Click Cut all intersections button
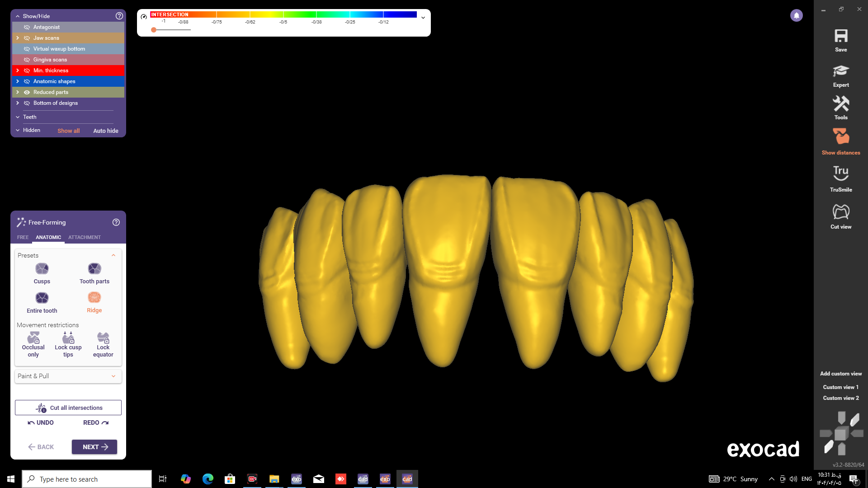The image size is (868, 488). (68, 408)
